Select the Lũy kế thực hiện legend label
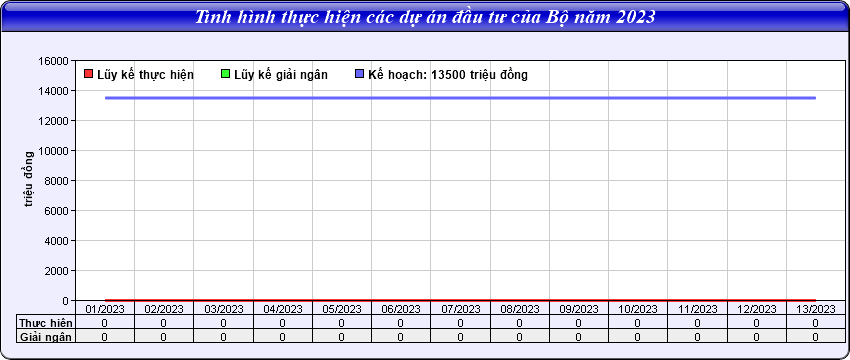The image size is (850, 360). click(145, 75)
